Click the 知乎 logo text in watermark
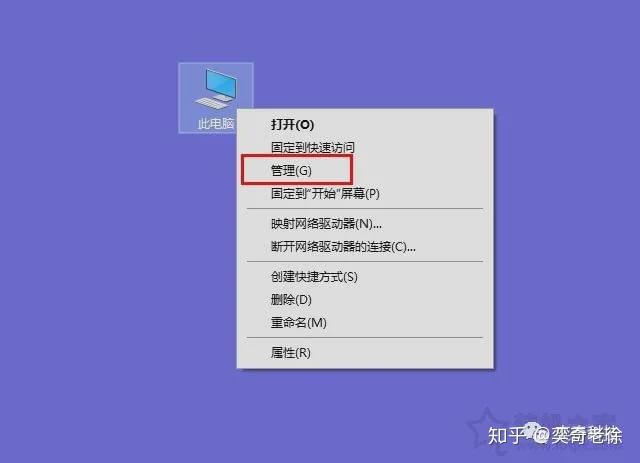The width and height of the screenshot is (640, 463). (506, 435)
